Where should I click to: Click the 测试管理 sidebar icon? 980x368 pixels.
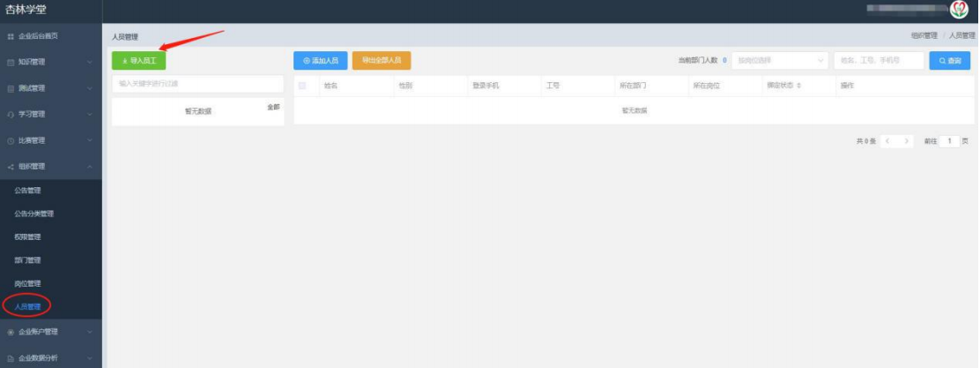pos(10,89)
